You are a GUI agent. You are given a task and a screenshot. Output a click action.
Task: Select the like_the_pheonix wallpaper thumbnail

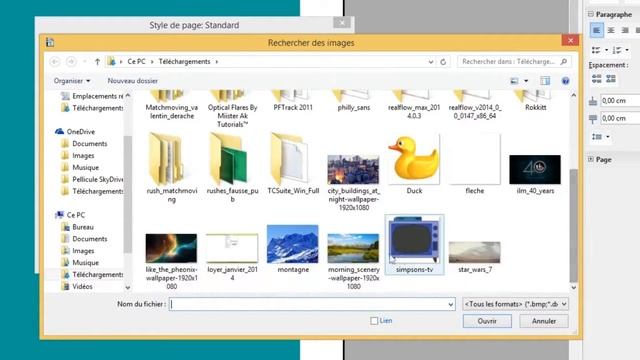[171, 248]
